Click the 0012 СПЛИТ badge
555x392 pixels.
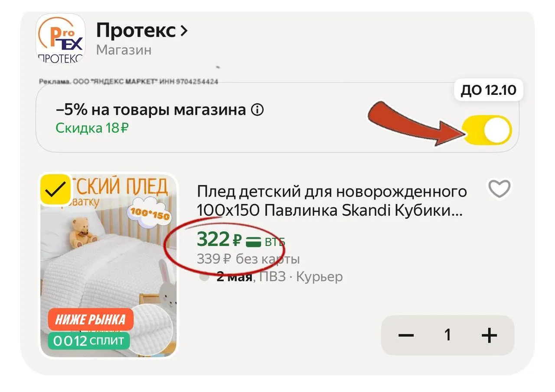point(89,341)
